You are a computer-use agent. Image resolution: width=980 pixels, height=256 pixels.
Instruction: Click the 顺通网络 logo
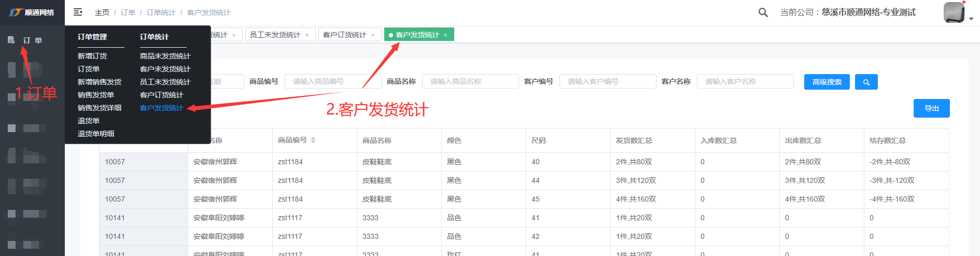[32, 12]
